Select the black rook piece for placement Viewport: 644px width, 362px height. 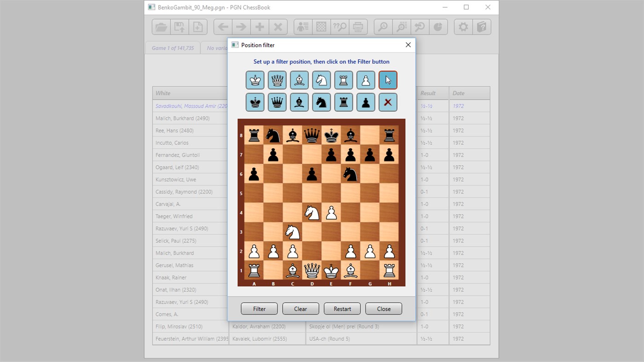343,102
